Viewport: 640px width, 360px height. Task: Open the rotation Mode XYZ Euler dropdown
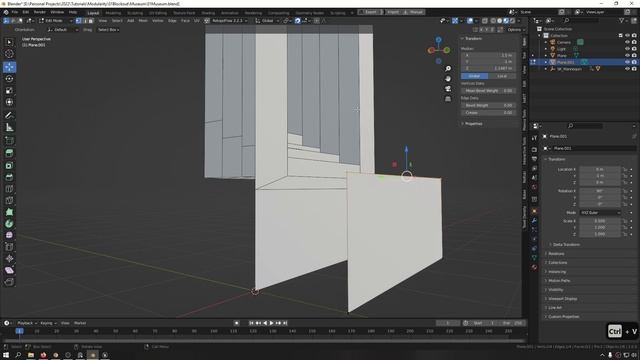click(x=600, y=213)
